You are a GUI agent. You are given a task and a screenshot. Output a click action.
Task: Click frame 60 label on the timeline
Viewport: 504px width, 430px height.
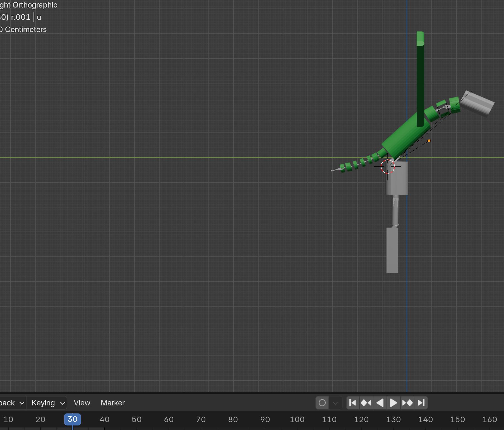169,419
